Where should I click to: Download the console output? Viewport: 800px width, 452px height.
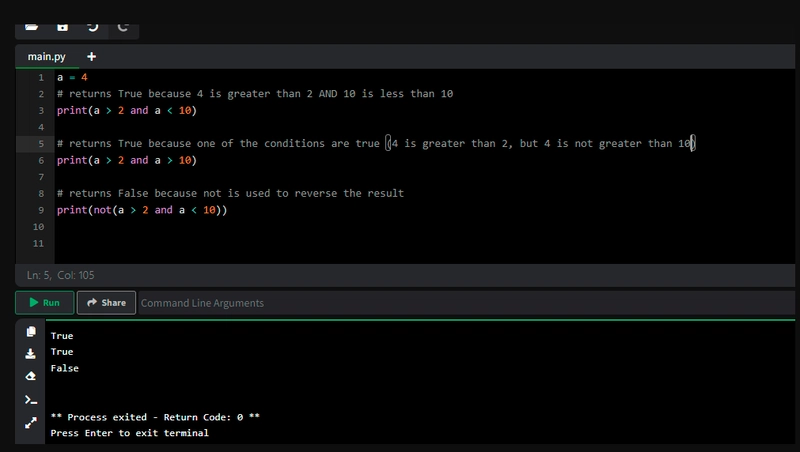pos(31,354)
